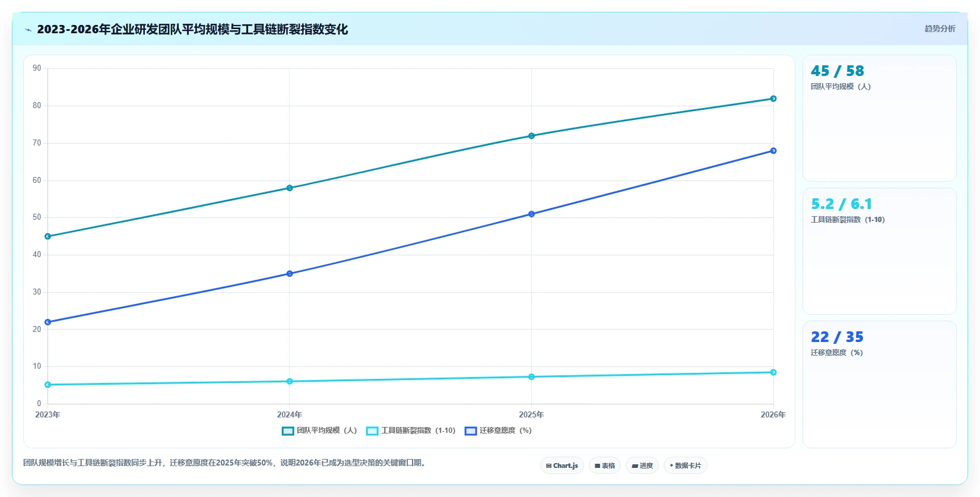This screenshot has height=497, width=980.
Task: Click the Chart.js tag chip
Action: (x=562, y=466)
